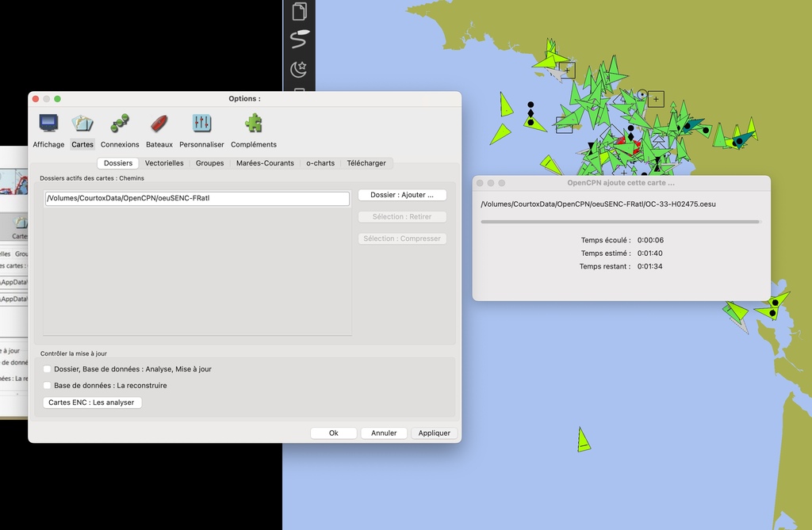
Task: Switch to the Vectorielles tab
Action: coord(164,163)
